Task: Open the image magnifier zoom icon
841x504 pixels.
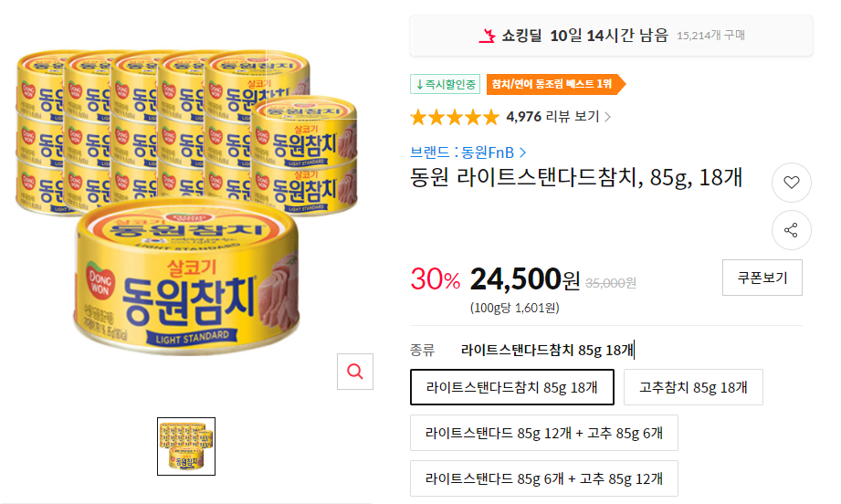Action: point(355,371)
